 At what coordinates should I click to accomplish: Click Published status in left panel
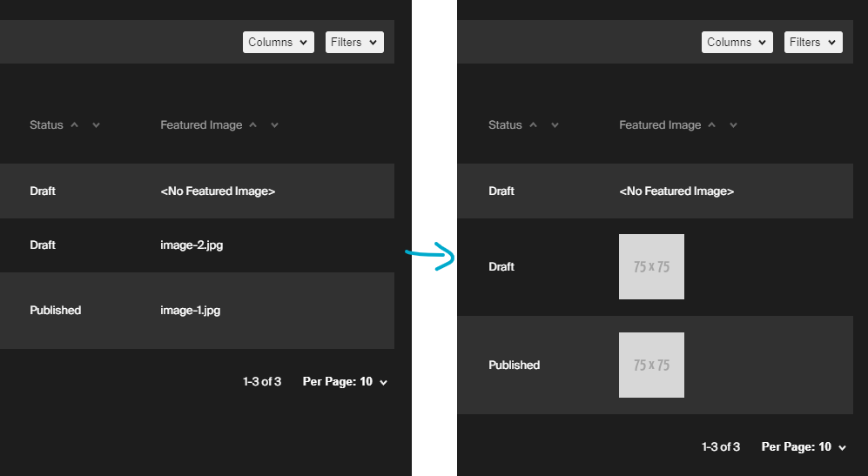[56, 310]
